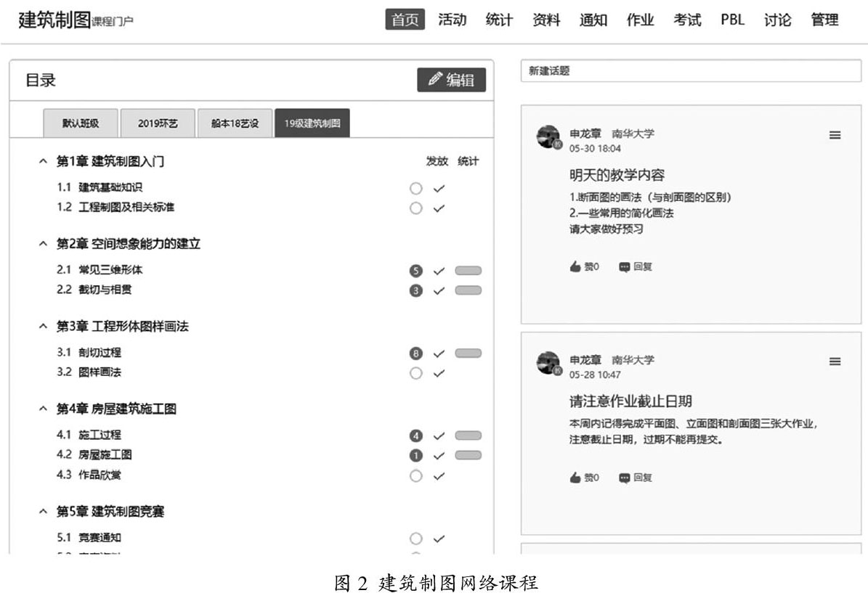Open lesson 2.2 截切与相贯
This screenshot has width=868, height=593.
pyautogui.click(x=94, y=290)
